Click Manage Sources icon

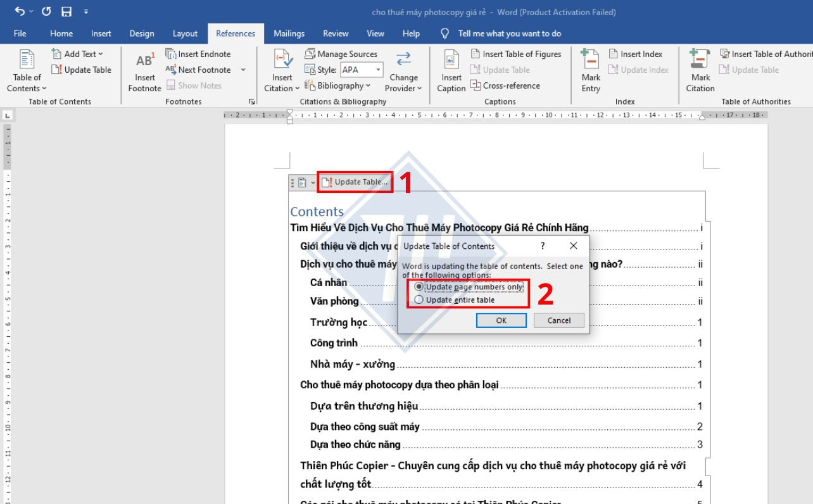[310, 54]
